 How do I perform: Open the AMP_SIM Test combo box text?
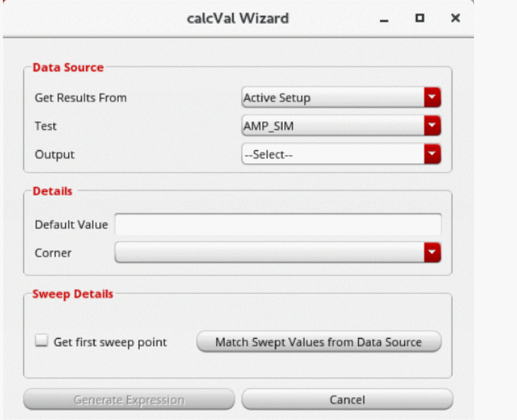pyautogui.click(x=332, y=126)
